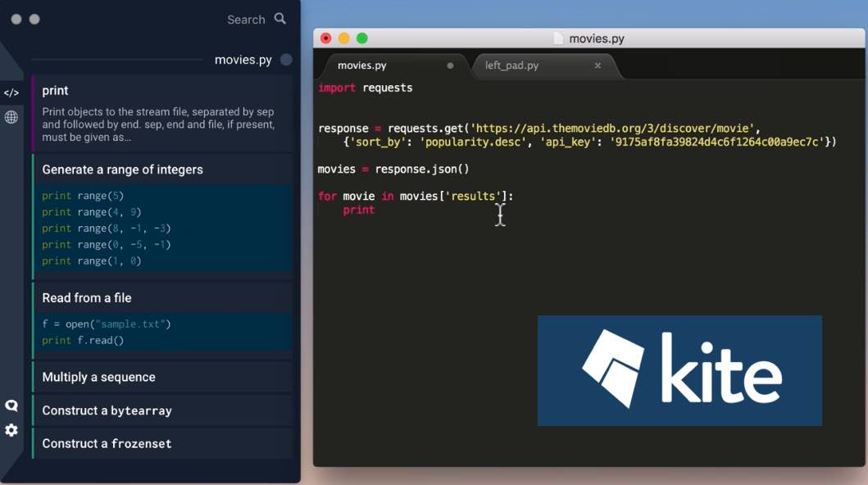Screen dimensions: 868x485
Task: Close the left_pad.py tab
Action: pos(598,66)
